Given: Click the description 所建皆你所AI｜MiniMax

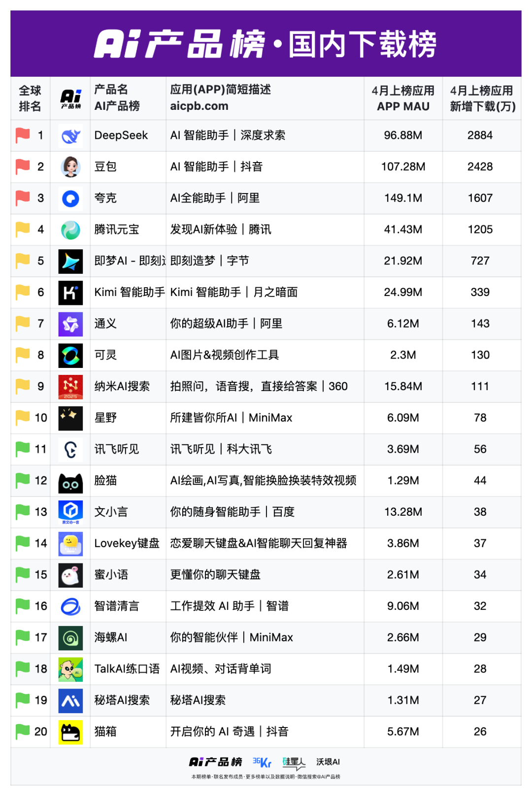Looking at the screenshot, I should coord(231,418).
